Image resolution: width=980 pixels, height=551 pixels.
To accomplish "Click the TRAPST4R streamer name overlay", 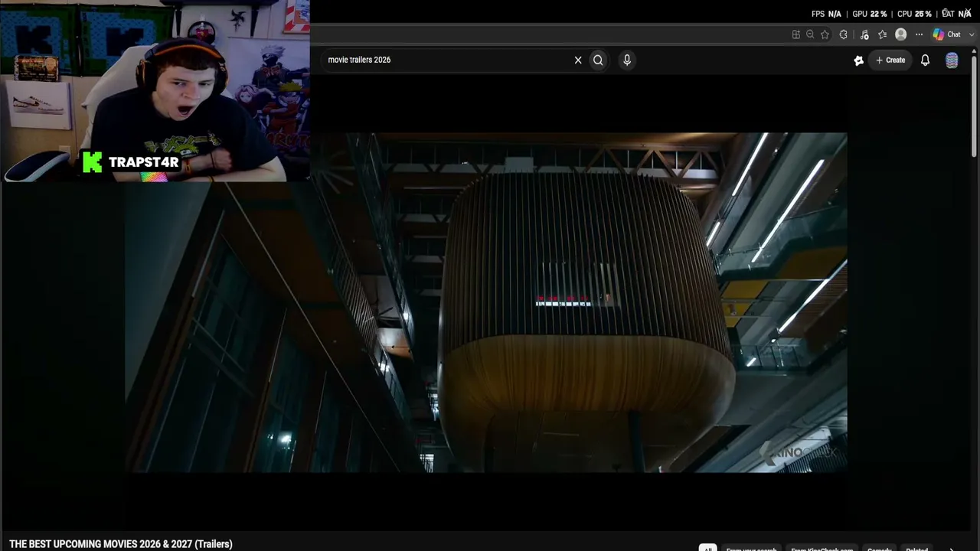I will pos(143,162).
